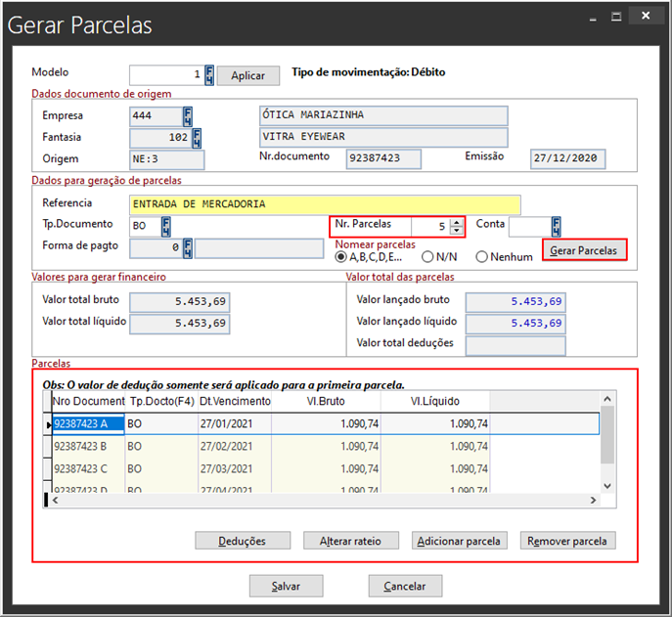Click Alterar rateio button
Screen dimensions: 672x617
click(357, 541)
